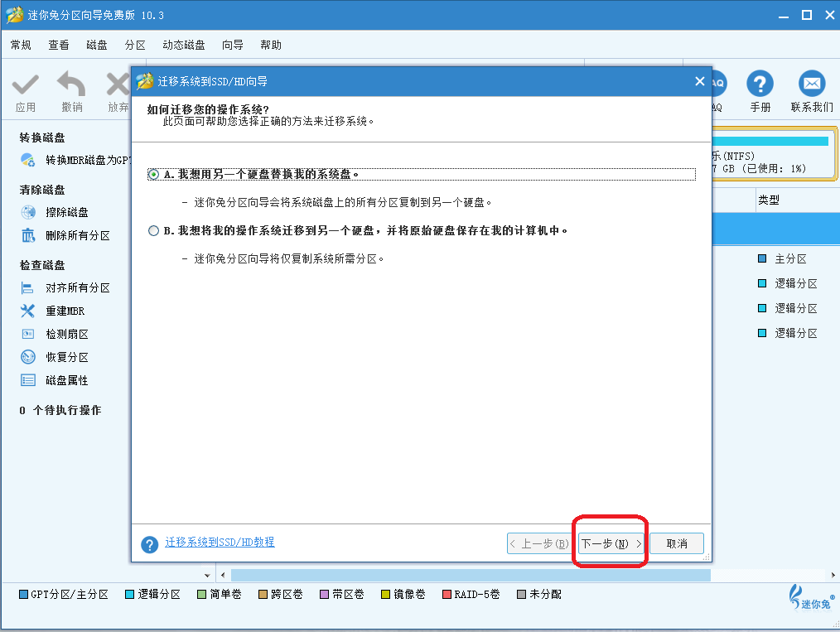Click GPT分区/主分区 legend color swatch
This screenshot has height=632, width=840.
pos(23,595)
